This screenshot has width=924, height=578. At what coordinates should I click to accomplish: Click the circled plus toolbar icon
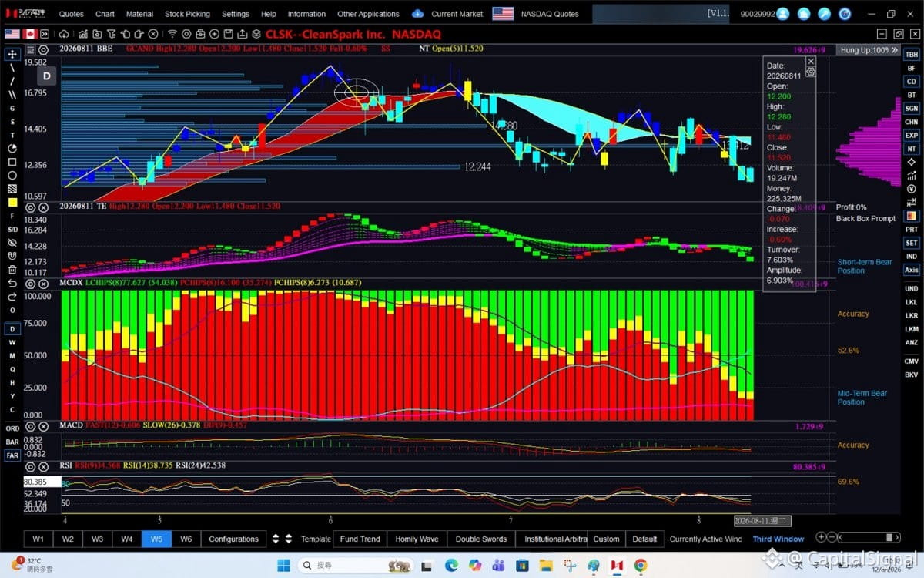click(x=214, y=34)
